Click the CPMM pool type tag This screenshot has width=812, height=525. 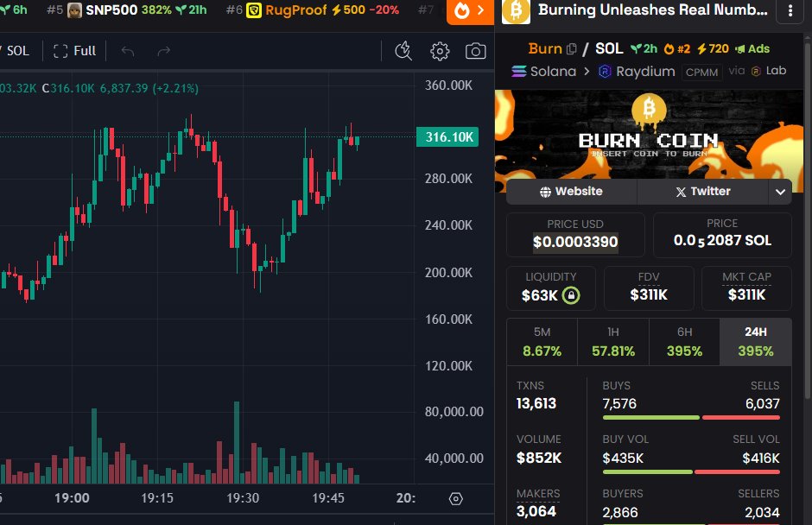(x=701, y=72)
